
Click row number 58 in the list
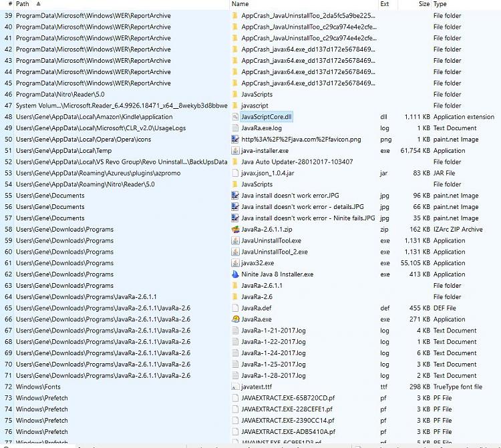click(8, 229)
